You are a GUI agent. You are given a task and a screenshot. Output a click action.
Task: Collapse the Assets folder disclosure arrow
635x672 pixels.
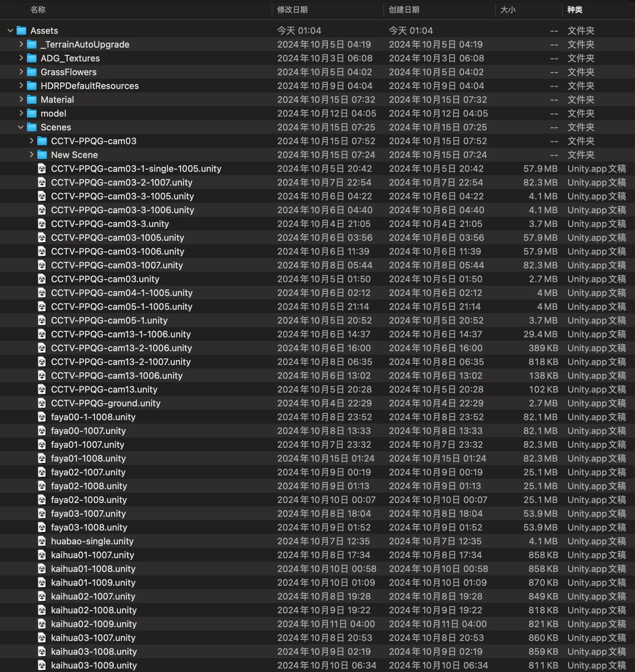[10, 31]
